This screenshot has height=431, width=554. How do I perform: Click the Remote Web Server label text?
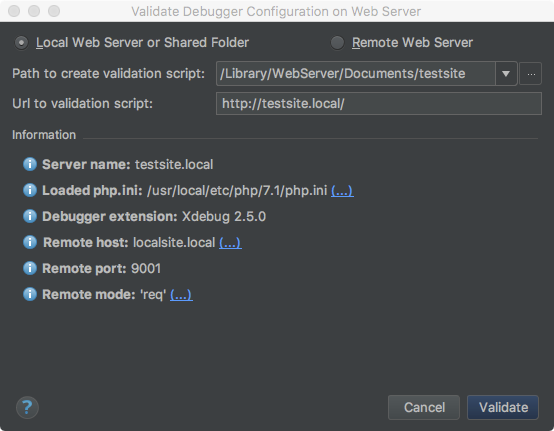[x=412, y=43]
